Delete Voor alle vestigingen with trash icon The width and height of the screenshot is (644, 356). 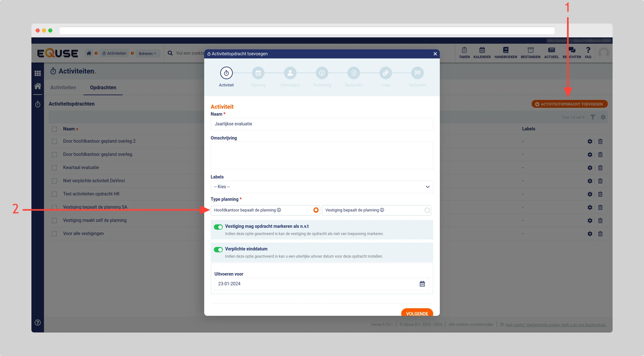[600, 234]
